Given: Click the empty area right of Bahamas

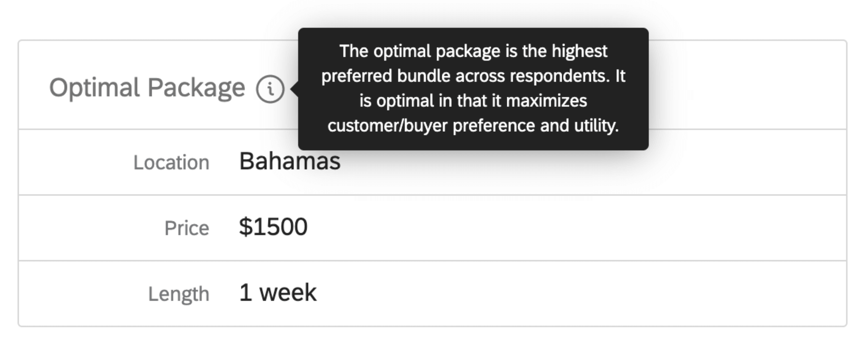Looking at the screenshot, I should [x=593, y=162].
